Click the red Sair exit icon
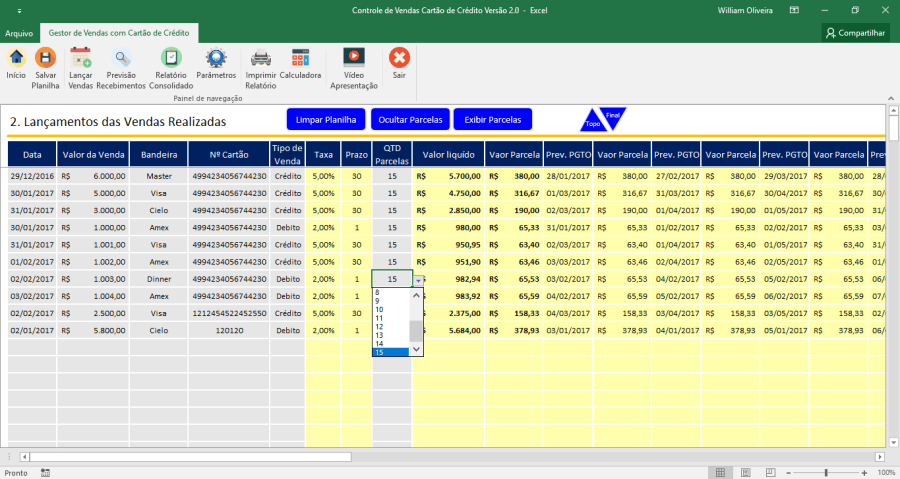Screen dimensions: 900x479 tap(399, 58)
